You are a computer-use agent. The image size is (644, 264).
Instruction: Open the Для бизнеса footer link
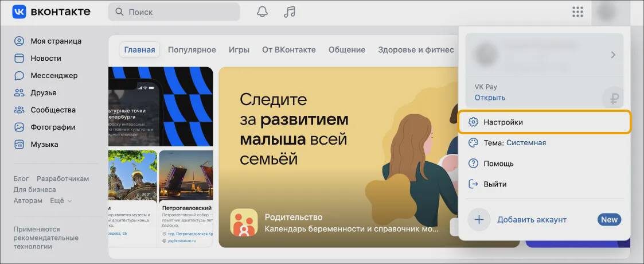[x=34, y=189]
